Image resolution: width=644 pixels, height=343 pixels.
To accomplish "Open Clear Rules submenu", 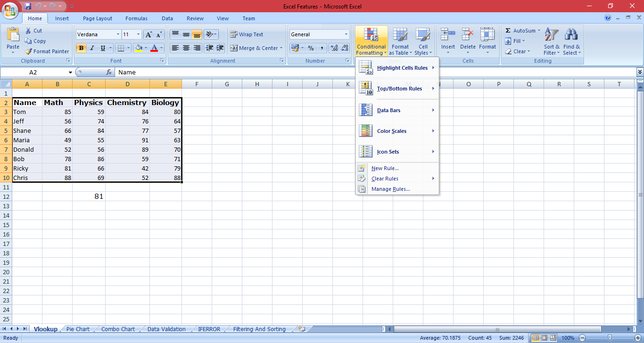I will 397,179.
